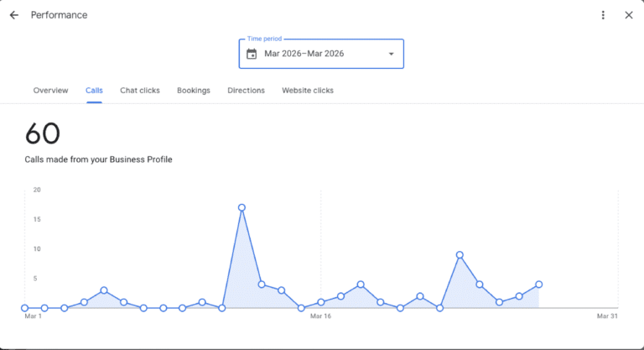Click the last data point on the line
This screenshot has width=644, height=350.
coord(538,285)
